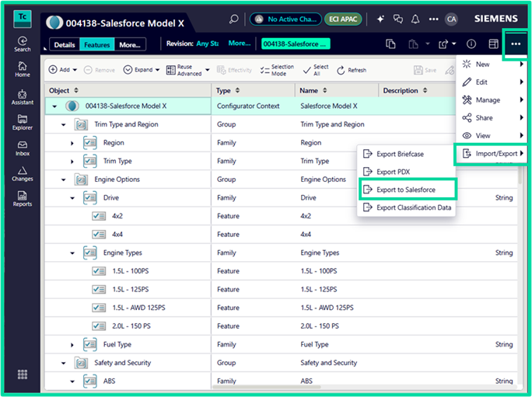
Task: Expand the Trim Type family row
Action: (x=72, y=162)
